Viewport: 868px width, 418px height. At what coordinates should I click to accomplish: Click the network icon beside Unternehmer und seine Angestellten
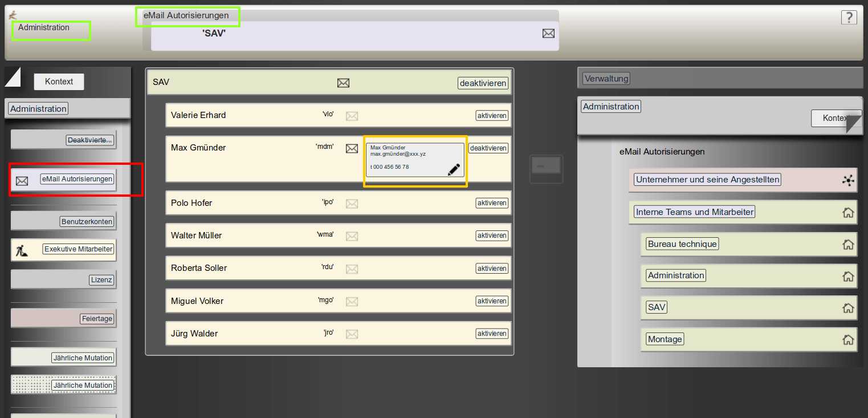tap(848, 180)
